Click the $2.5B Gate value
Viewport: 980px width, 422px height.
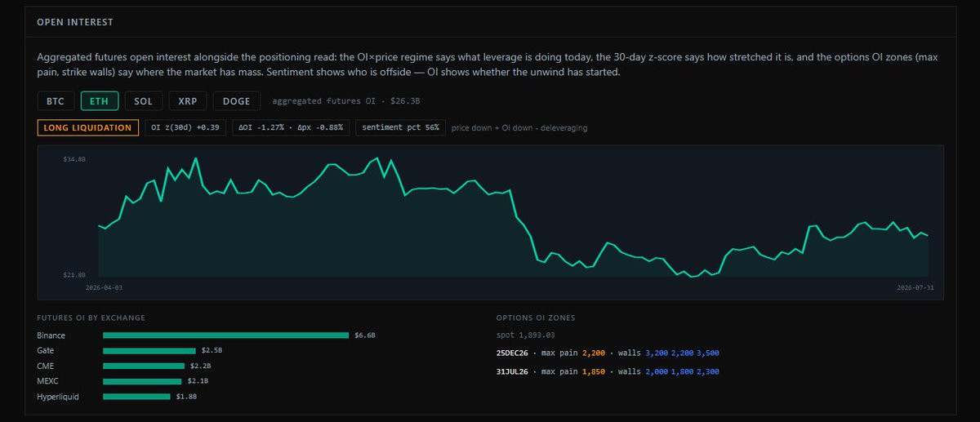[x=212, y=350]
